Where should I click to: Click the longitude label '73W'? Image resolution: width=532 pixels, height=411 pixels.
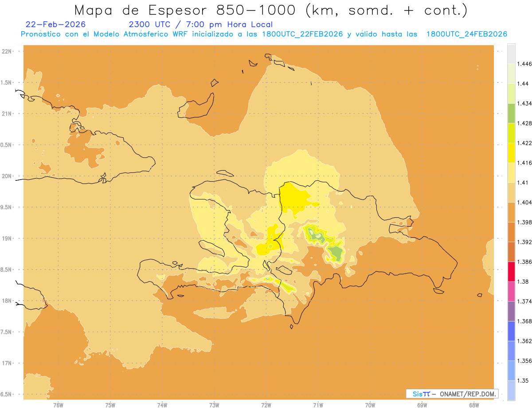tap(214, 405)
